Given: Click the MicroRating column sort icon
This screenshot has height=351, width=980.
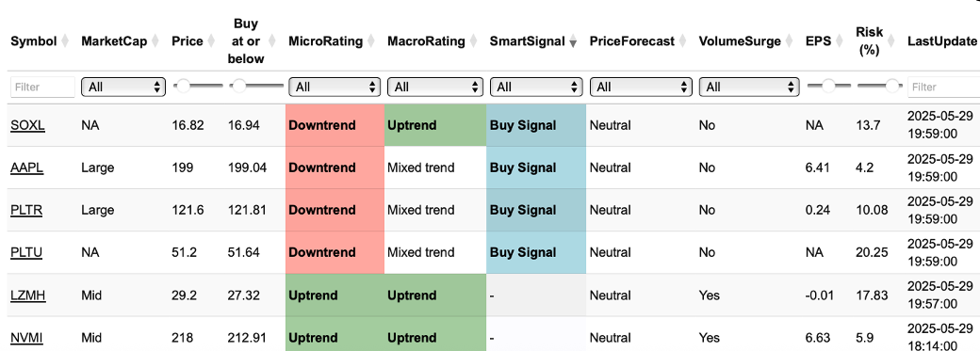Looking at the screenshot, I should coord(370,41).
